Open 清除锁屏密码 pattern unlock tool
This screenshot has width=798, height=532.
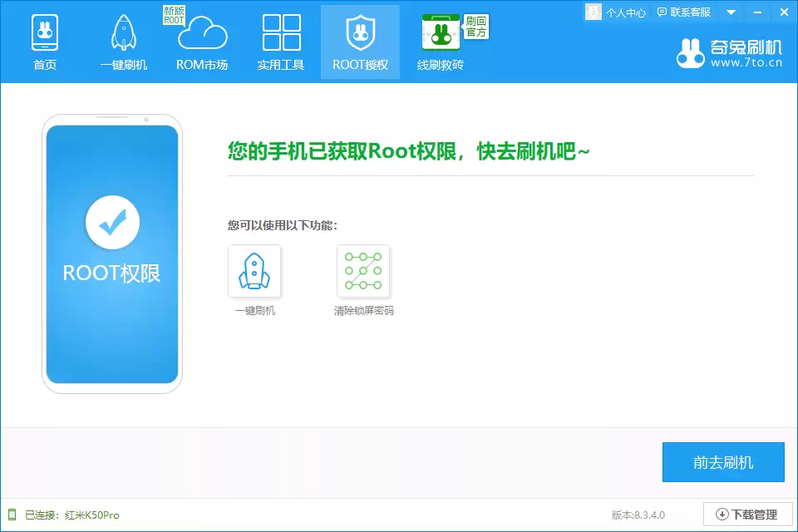tap(363, 268)
